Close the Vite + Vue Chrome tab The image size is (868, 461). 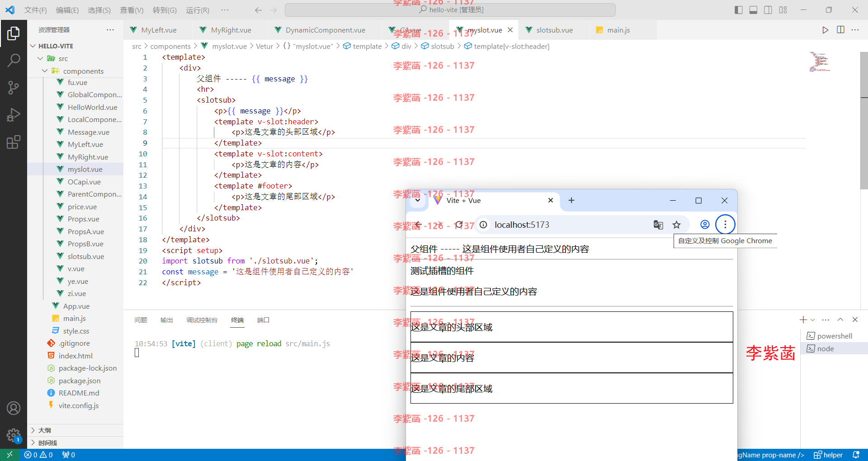coord(551,200)
